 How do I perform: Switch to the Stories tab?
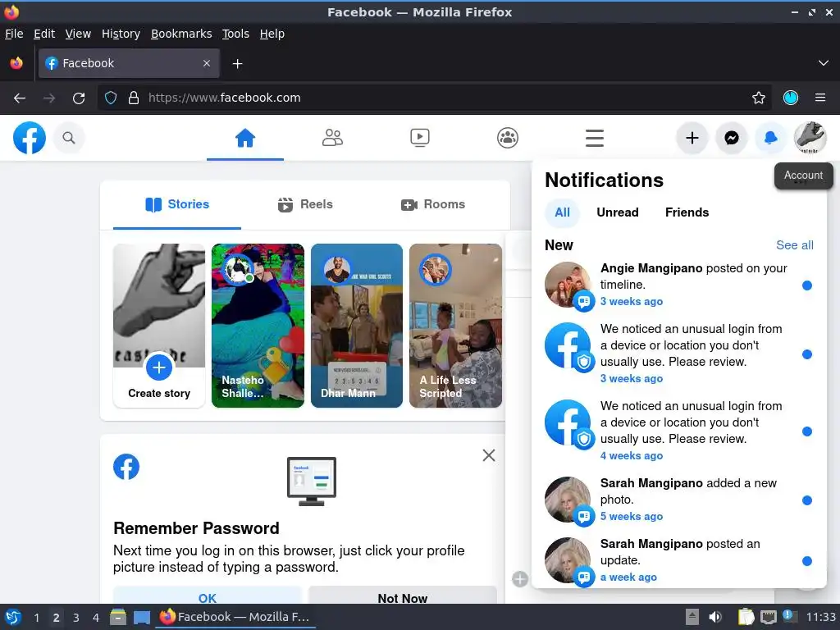177,204
